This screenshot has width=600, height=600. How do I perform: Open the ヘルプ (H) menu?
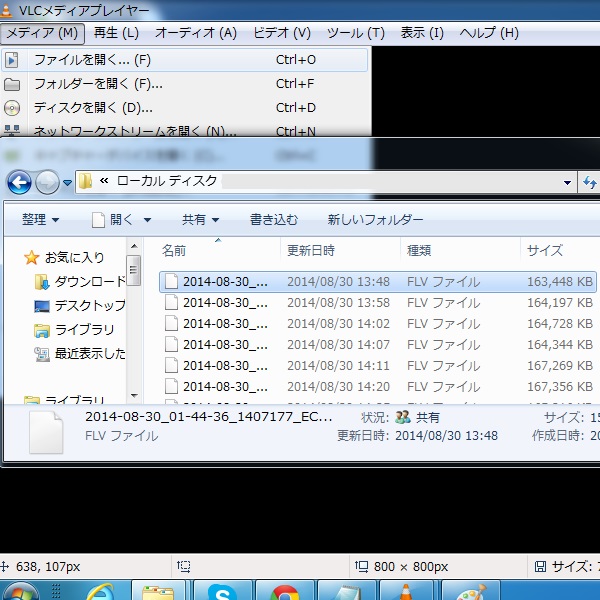pyautogui.click(x=489, y=33)
